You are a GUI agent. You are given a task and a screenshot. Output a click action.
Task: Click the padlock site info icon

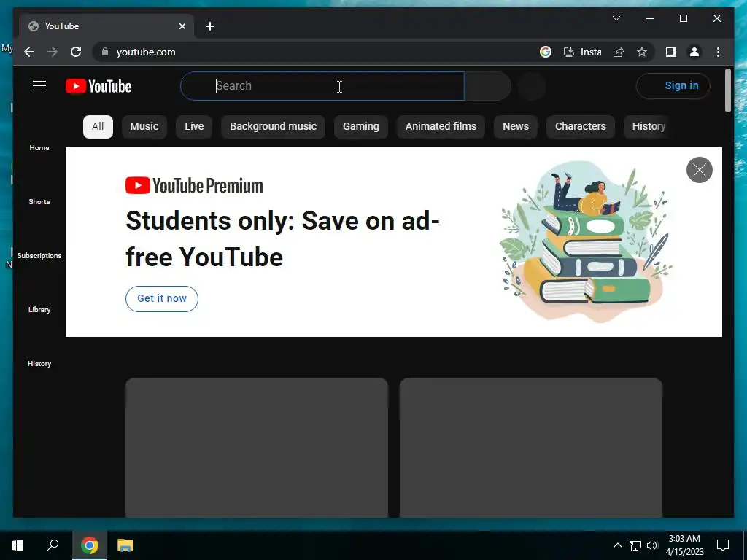[x=105, y=52]
